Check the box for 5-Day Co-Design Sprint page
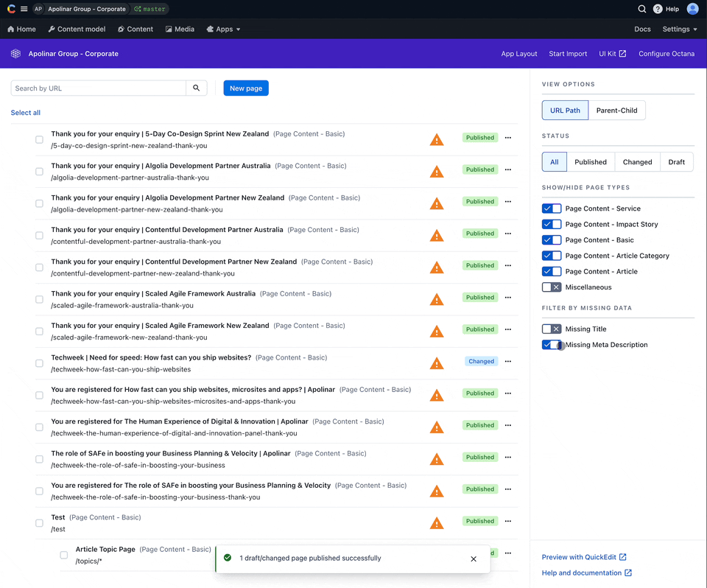Screen dimensions: 707x588 40,139
